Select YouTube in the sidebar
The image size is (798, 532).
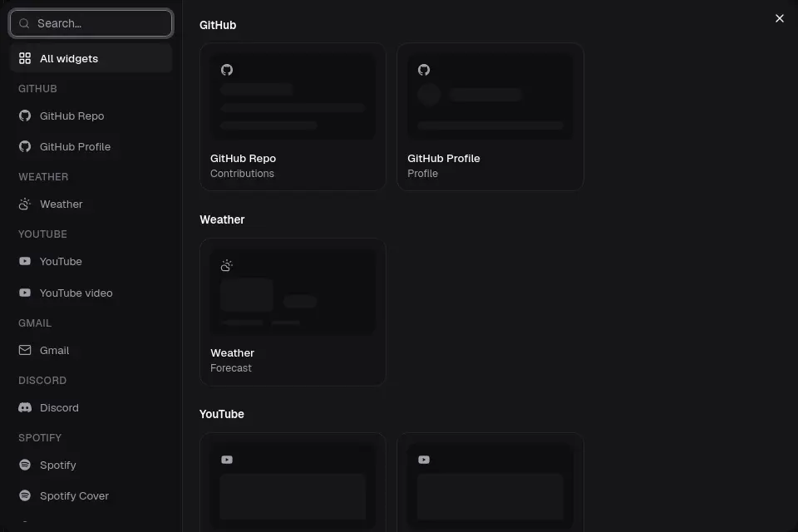[x=91, y=262]
